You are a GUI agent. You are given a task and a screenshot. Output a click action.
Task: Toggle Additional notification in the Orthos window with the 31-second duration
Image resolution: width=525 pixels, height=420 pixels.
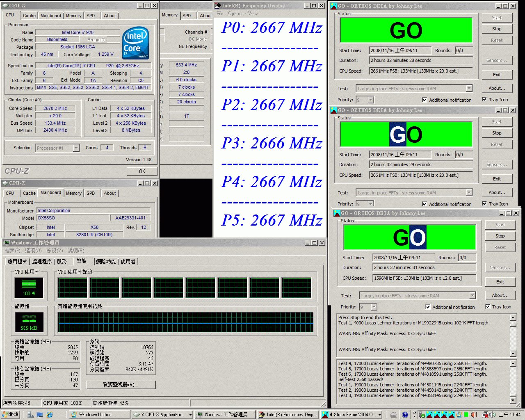428,307
